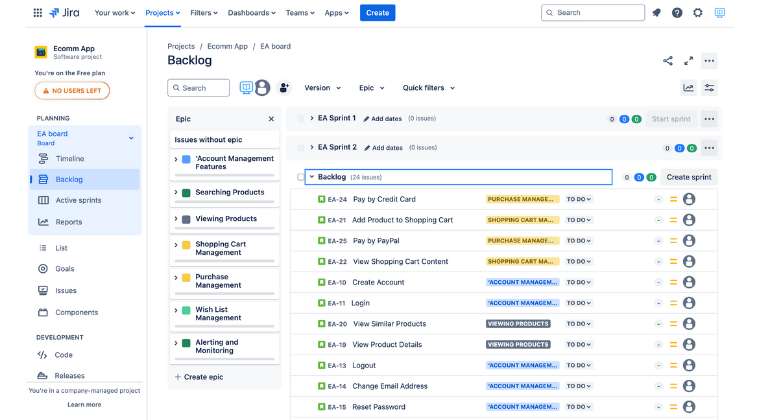Enter full screen mode icon
The width and height of the screenshot is (760, 420).
(688, 61)
